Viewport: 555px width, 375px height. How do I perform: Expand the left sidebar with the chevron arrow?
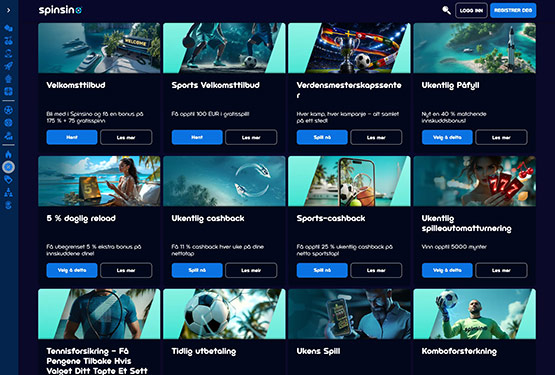tap(8, 10)
